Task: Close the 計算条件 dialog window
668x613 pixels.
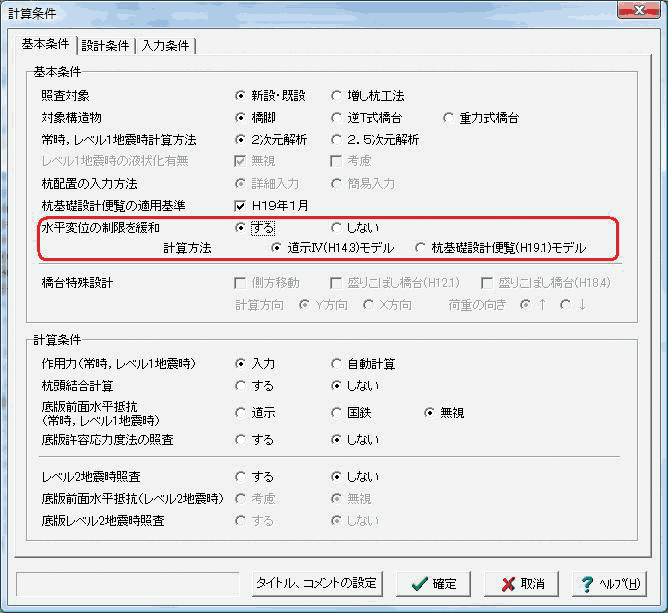Action: tap(639, 10)
